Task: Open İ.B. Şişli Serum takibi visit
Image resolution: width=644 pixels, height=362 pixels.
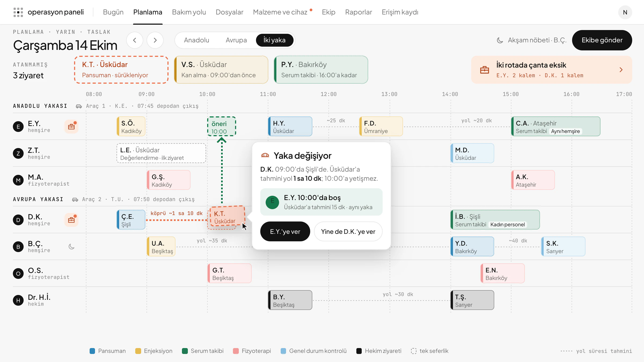Action: [495, 220]
